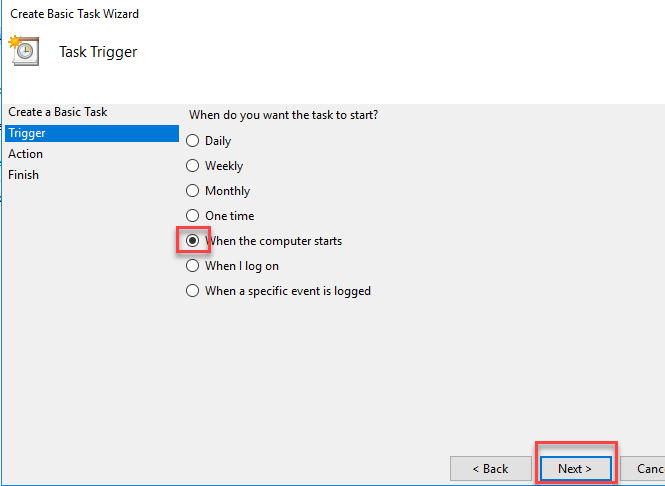Select When the computer starts option

pos(193,241)
